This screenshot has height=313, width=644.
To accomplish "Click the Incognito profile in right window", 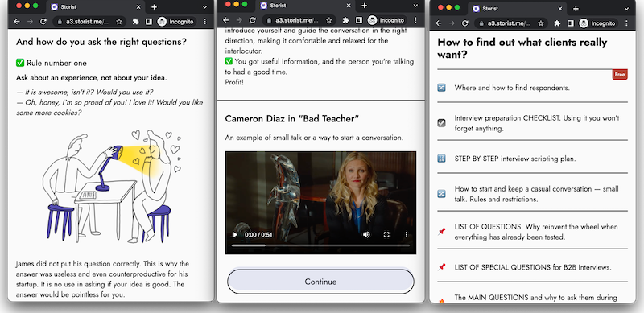I will click(597, 23).
